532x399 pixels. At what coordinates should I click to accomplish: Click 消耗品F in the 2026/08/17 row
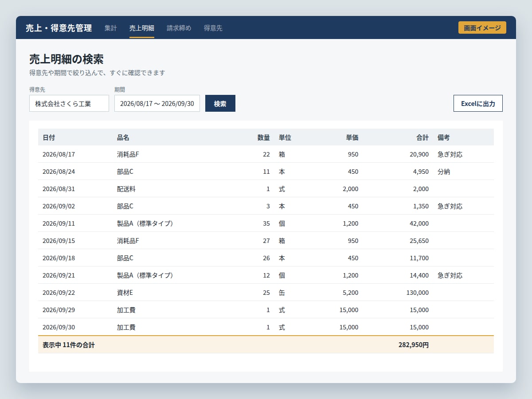coord(128,154)
